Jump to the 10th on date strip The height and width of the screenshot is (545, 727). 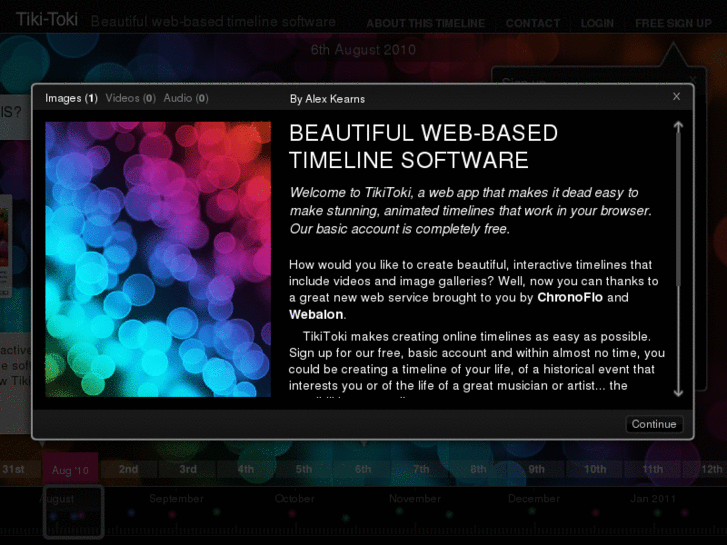[x=595, y=469]
